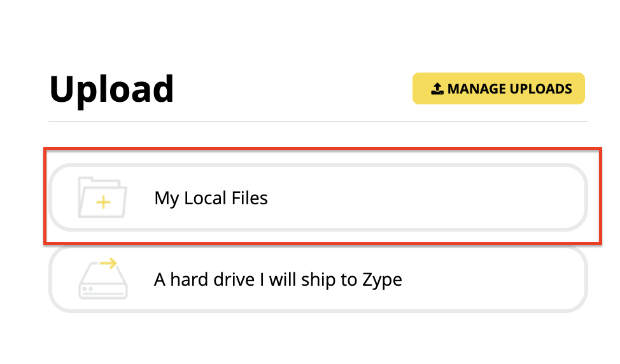Select the My Local Files option
Image resolution: width=620 pixels, height=364 pixels.
[x=318, y=197]
